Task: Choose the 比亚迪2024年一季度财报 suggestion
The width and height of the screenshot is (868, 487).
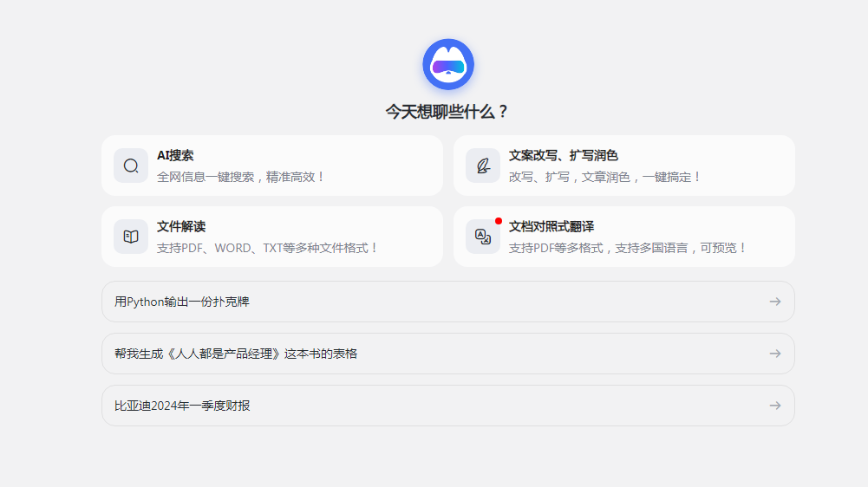Action: [182, 406]
